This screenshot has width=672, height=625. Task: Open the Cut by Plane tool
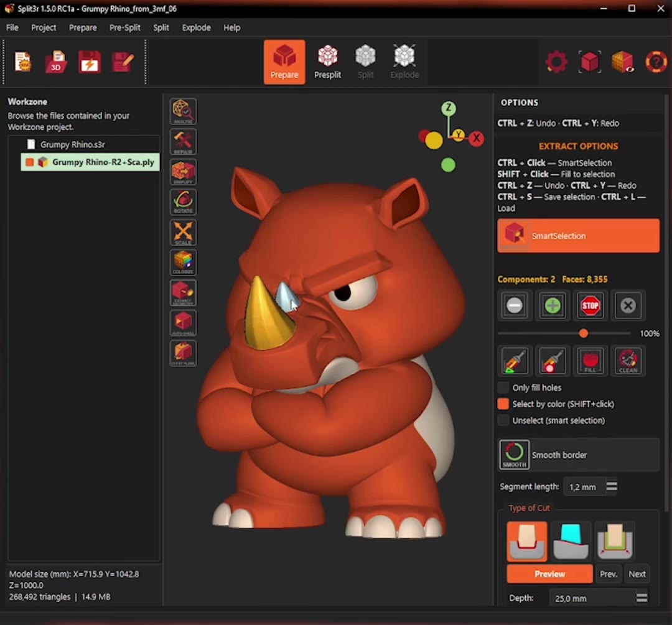(x=183, y=353)
